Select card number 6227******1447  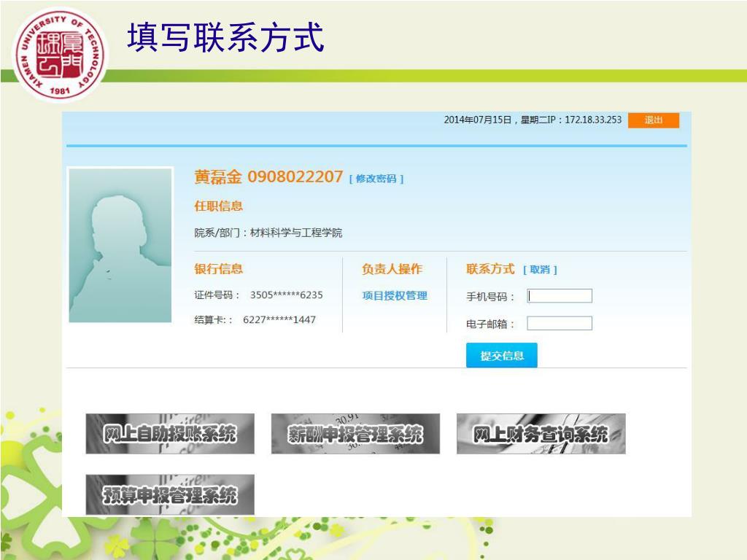tap(279, 319)
